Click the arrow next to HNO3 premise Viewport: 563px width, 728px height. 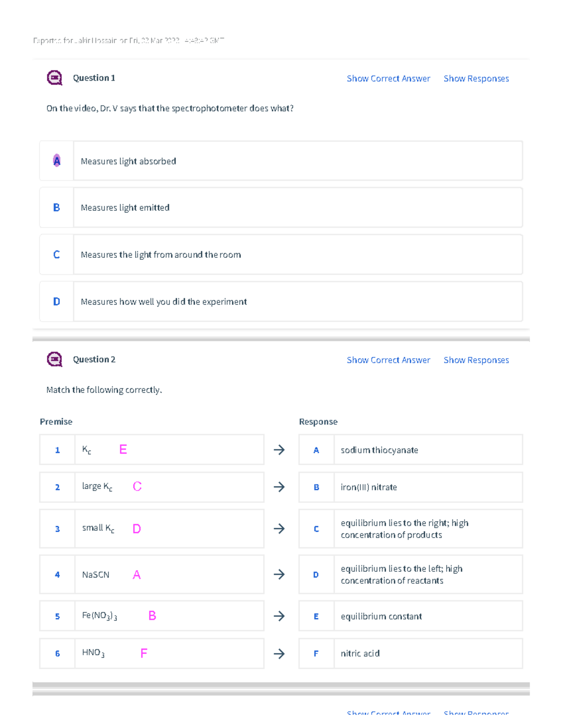coord(279,653)
